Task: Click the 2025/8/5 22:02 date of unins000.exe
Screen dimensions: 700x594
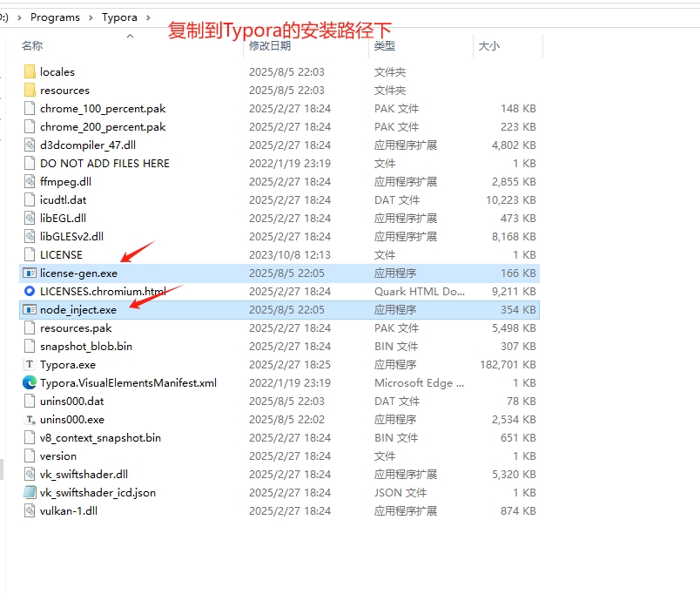Action: click(x=286, y=420)
